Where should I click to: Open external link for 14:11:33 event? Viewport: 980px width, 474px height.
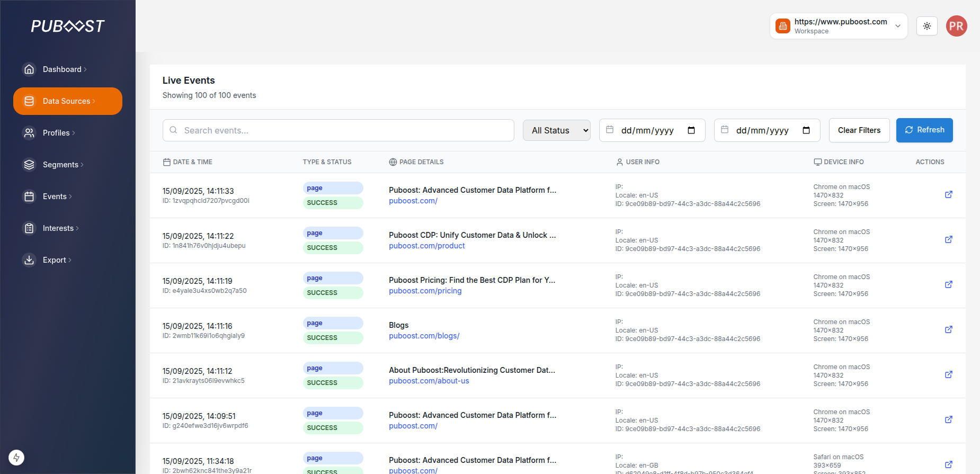948,194
